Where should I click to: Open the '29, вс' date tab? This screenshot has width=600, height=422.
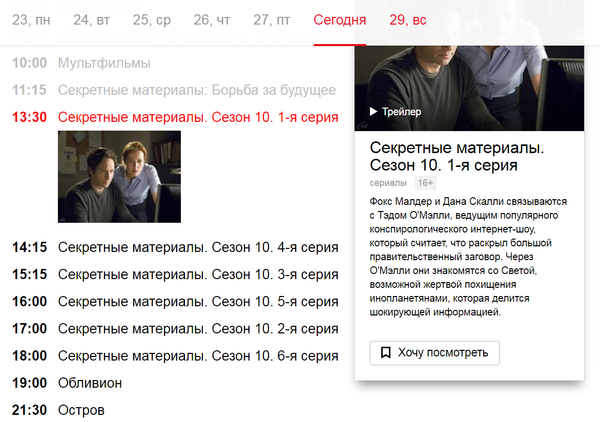407,20
